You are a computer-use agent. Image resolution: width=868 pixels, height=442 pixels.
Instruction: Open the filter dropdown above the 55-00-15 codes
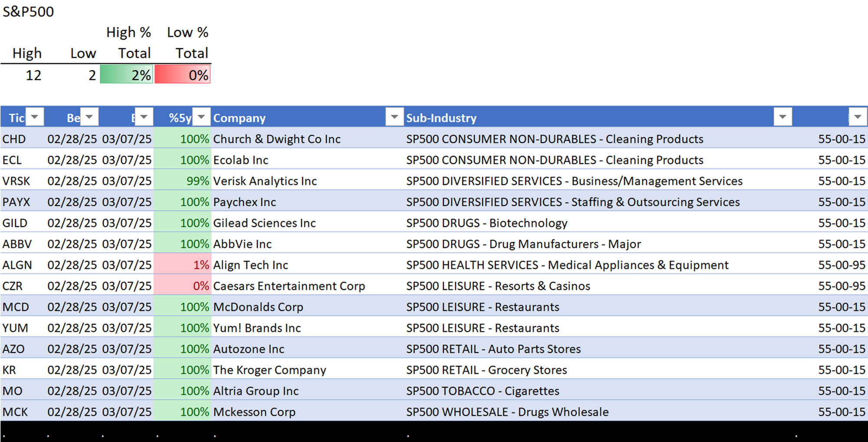[858, 117]
